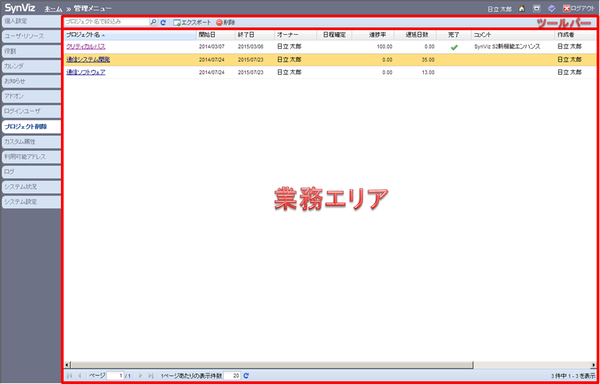Viewport: 600px width, 384px height.
Task: Click the items-per-page field showing 20
Action: (x=232, y=376)
